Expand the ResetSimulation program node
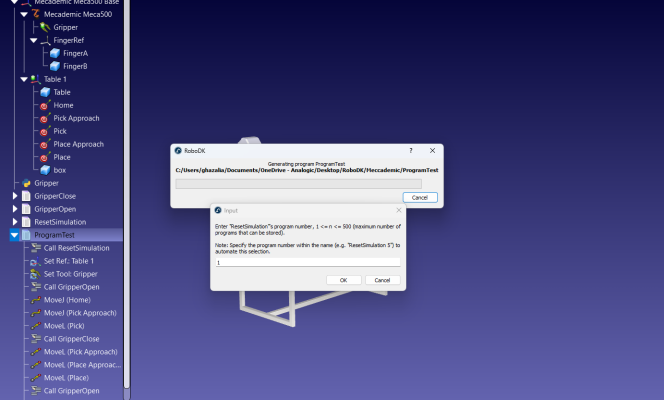664x400 pixels. pos(15,222)
